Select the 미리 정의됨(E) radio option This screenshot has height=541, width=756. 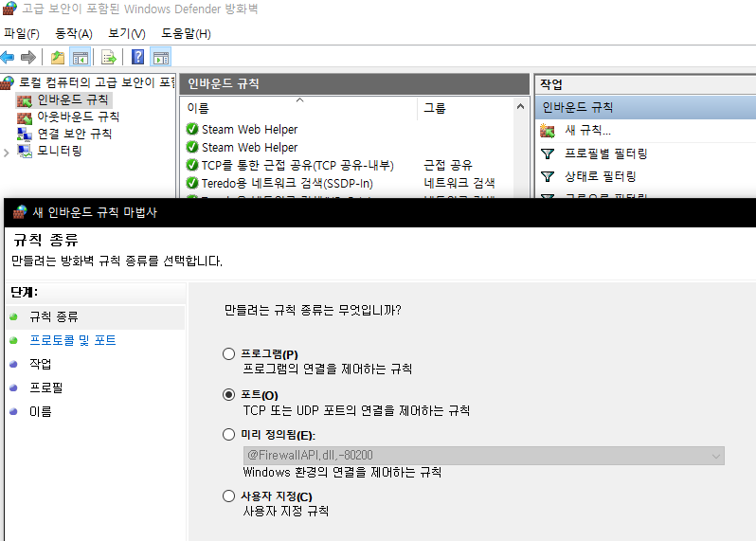[x=228, y=435]
